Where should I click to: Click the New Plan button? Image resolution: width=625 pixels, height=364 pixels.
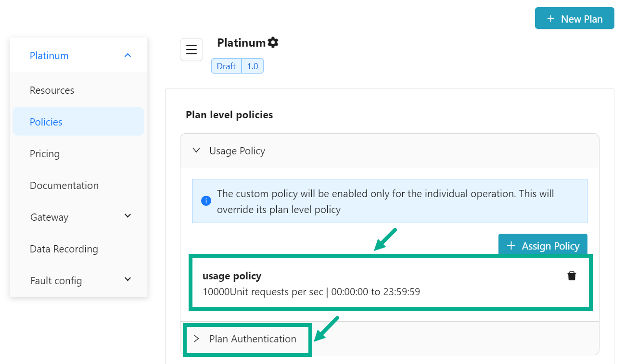pyautogui.click(x=574, y=19)
